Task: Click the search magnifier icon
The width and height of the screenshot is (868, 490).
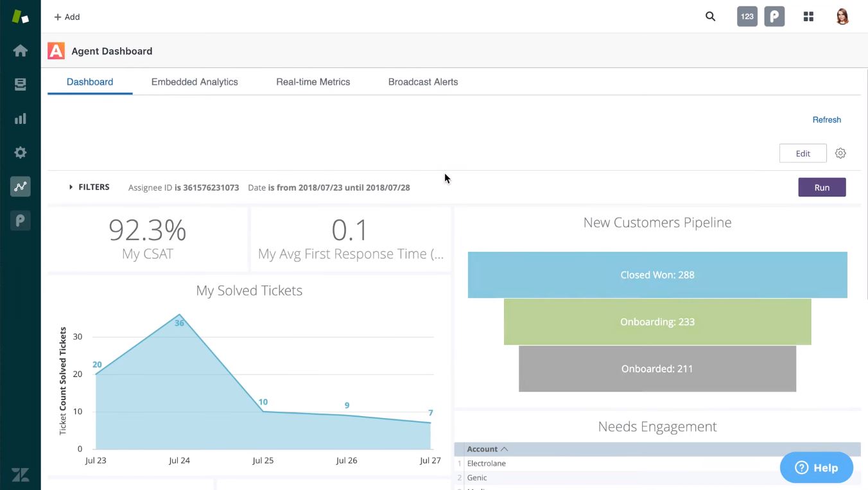Action: [x=710, y=17]
